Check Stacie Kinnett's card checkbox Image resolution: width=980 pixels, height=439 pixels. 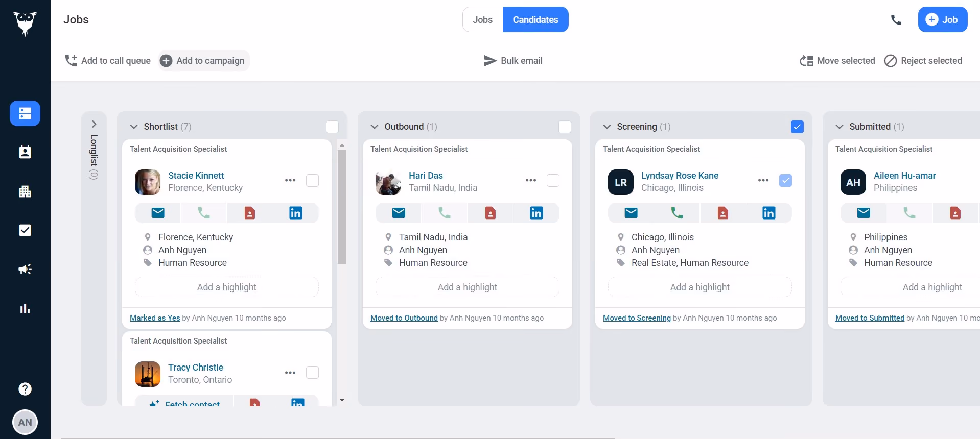pyautogui.click(x=312, y=180)
